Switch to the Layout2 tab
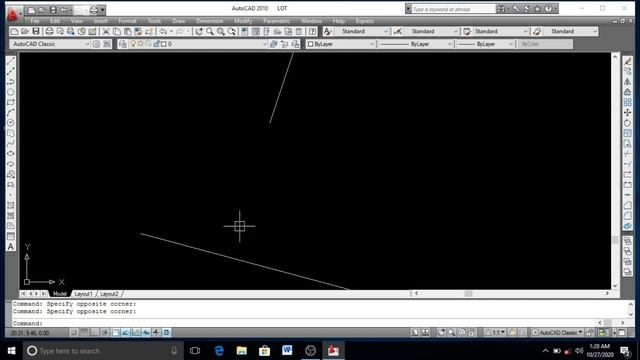 click(109, 294)
